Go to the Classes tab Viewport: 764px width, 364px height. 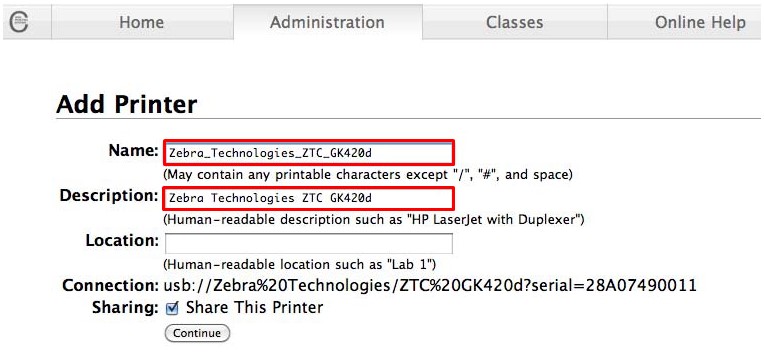[515, 22]
